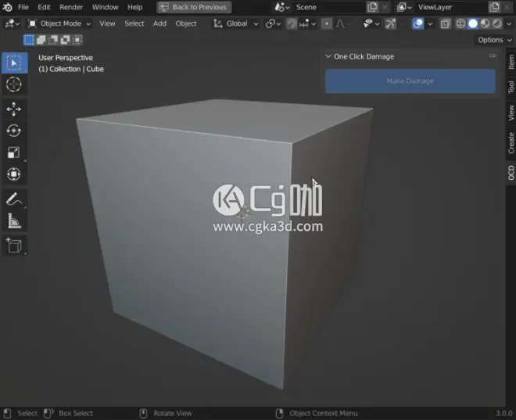The image size is (516, 420).
Task: Switch to the OCD sidebar tab
Action: pos(511,172)
